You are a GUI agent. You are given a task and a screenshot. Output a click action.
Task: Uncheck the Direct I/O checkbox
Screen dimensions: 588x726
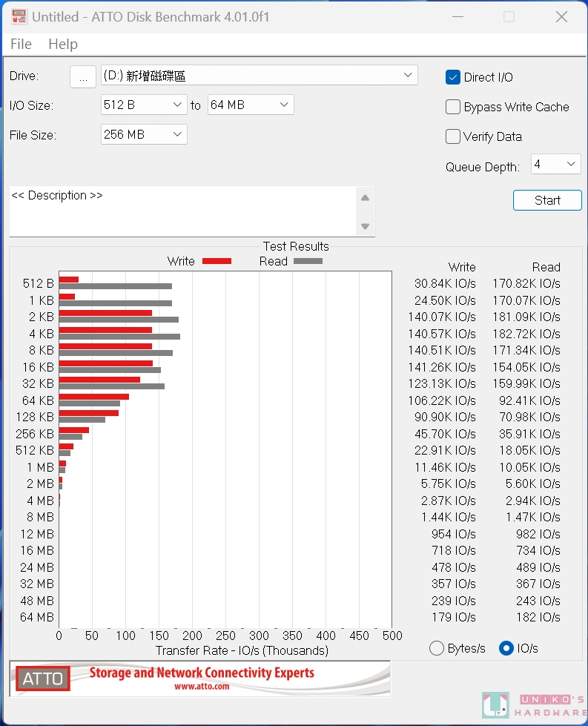click(452, 77)
